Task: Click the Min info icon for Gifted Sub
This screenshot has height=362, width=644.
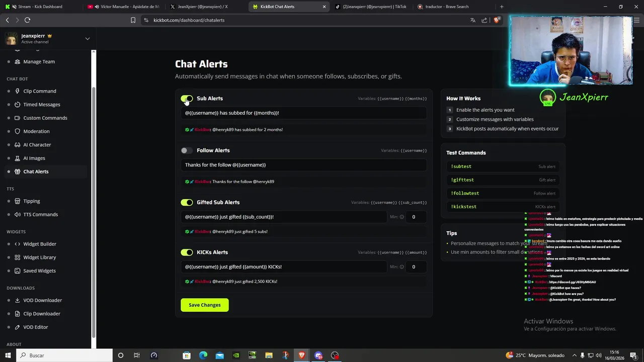Action: click(401, 217)
